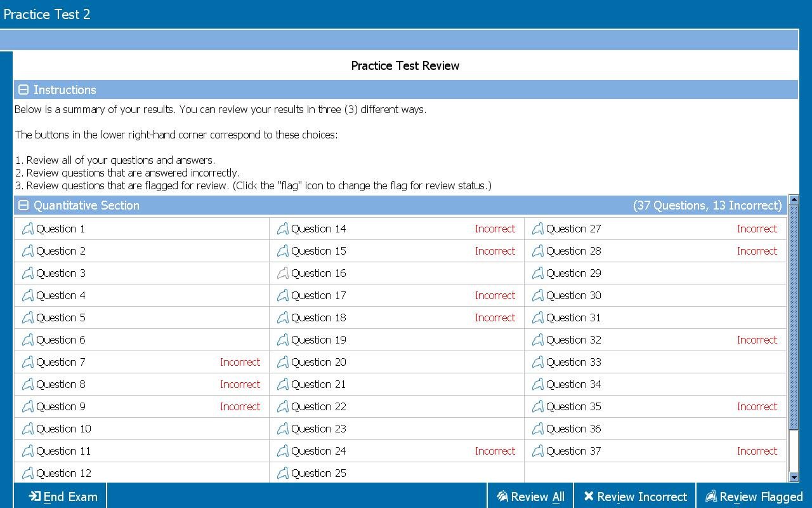Toggle review flag for Question 18
This screenshot has height=508, width=812.
pyautogui.click(x=282, y=318)
